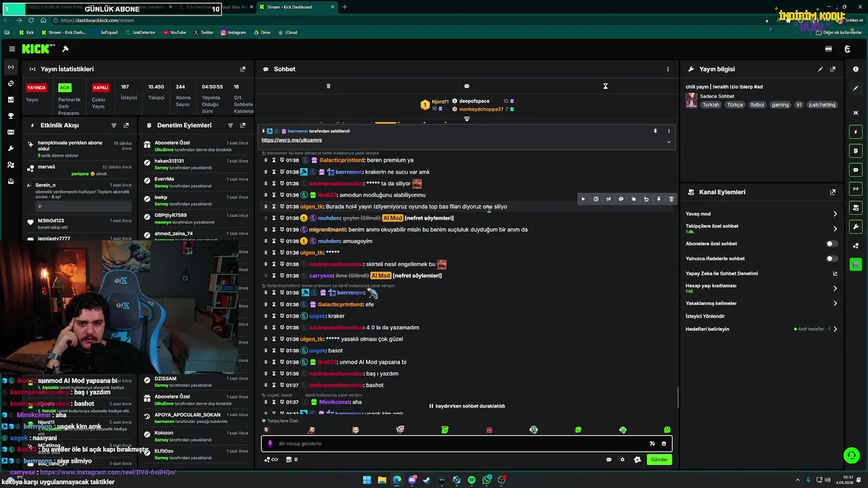Click the ulgen_tk username in hovered message

pyautogui.click(x=312, y=207)
